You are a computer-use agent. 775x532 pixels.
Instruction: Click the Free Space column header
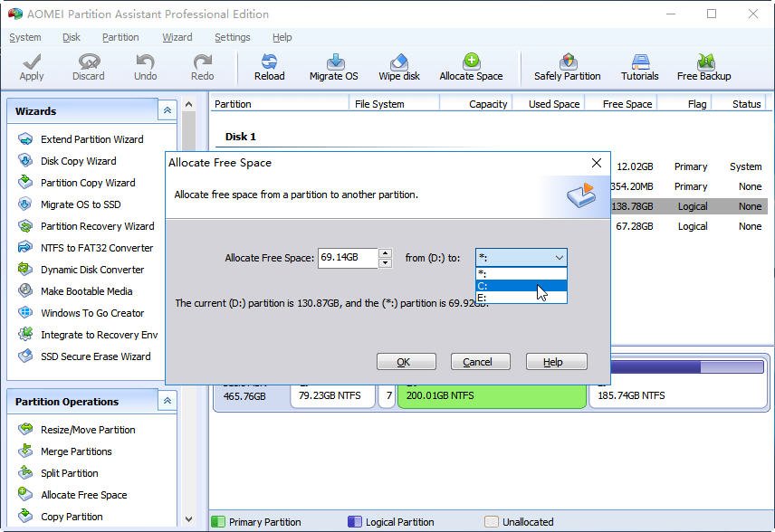627,104
